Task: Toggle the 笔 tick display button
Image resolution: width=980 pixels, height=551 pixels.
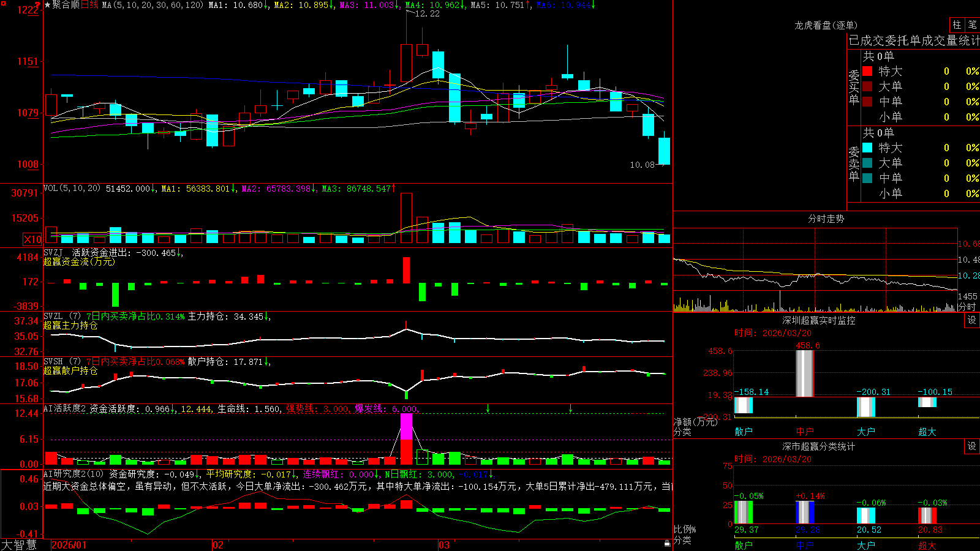Action: coord(972,25)
